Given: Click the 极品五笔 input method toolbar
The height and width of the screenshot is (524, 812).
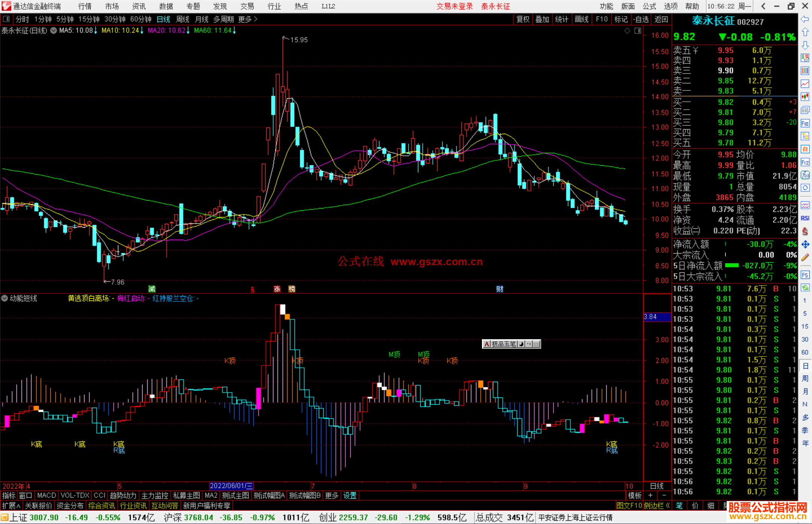Looking at the screenshot, I should click(x=511, y=344).
